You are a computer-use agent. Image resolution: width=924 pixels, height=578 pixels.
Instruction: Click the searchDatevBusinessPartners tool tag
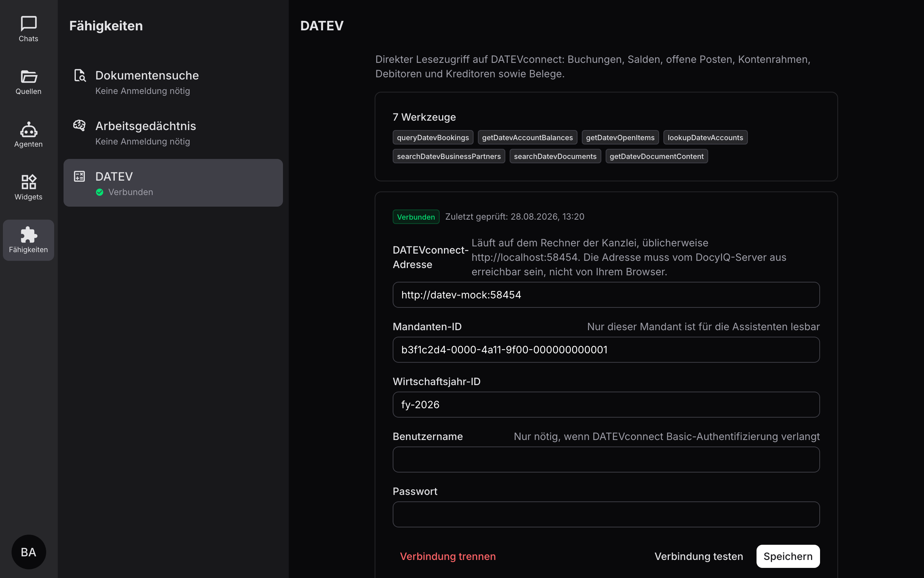coord(449,156)
